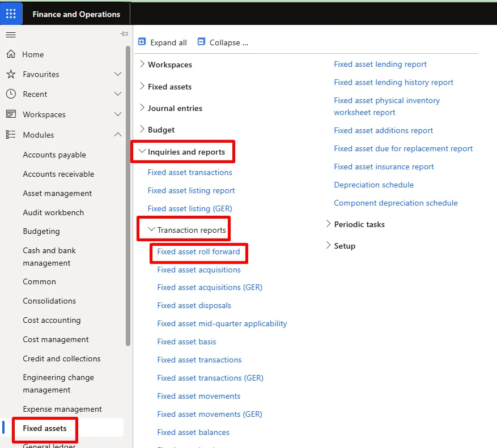Expand the sidebar Workspaces chevron

[118, 114]
